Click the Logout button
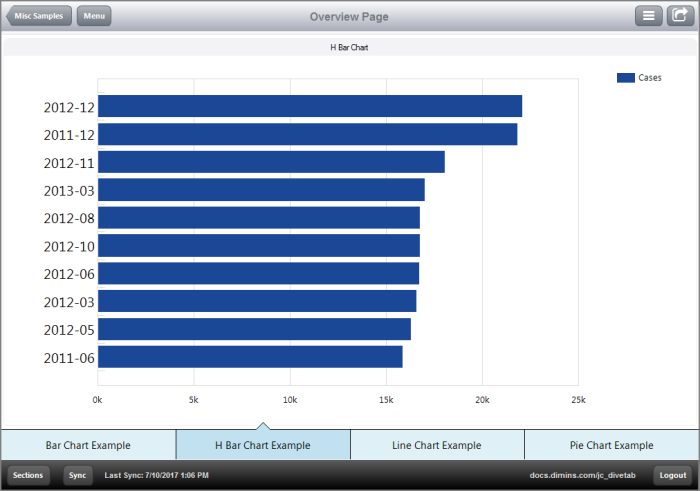The image size is (700, 491). (x=673, y=475)
